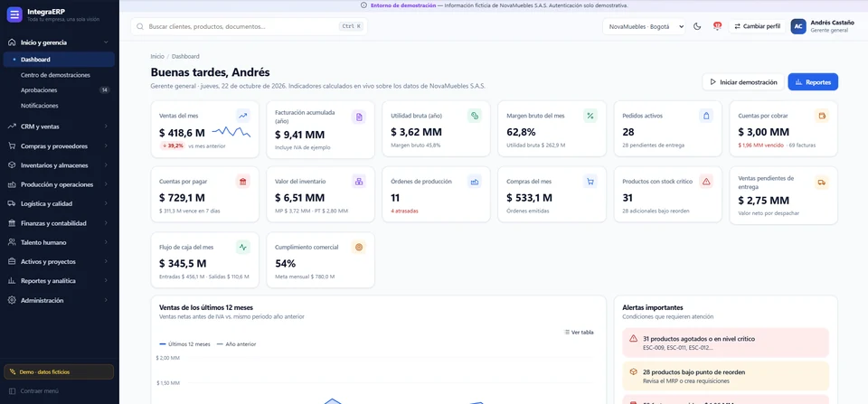Image resolution: width=868 pixels, height=404 pixels.
Task: Click the IntegraERP logo icon
Action: [14, 14]
